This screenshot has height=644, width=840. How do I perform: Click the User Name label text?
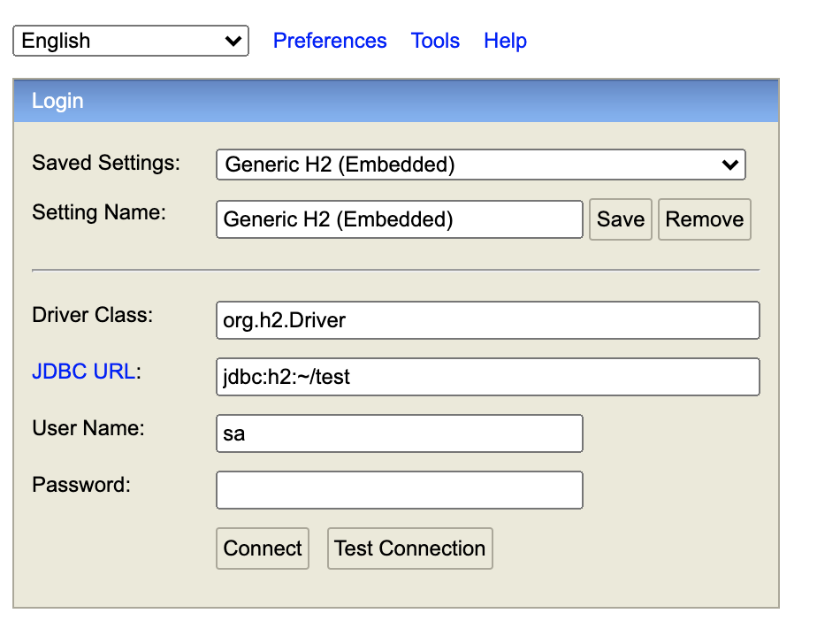point(88,428)
